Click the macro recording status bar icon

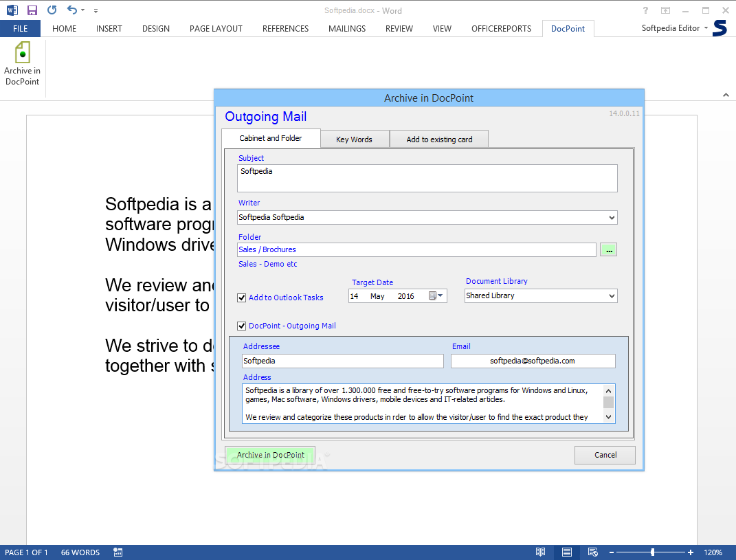118,552
